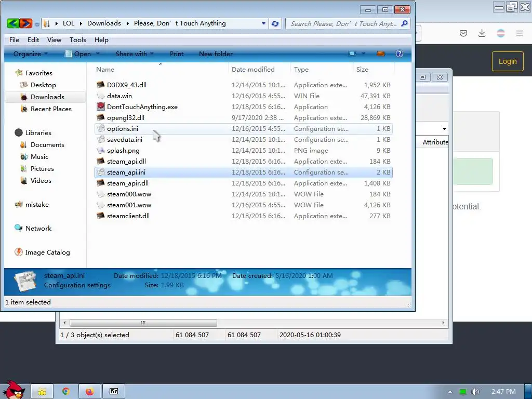
Task: Select the options.ini file row
Action: [244, 129]
